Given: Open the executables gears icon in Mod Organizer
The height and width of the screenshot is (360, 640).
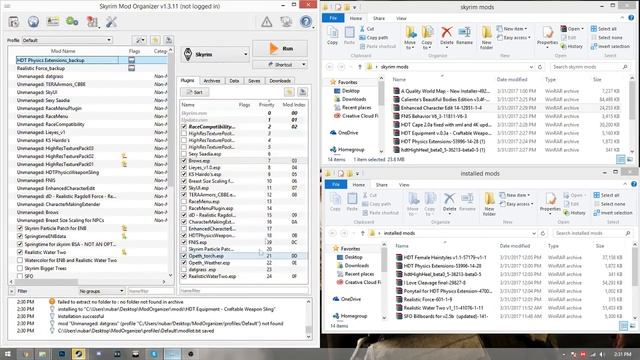Looking at the screenshot, I should point(72,21).
